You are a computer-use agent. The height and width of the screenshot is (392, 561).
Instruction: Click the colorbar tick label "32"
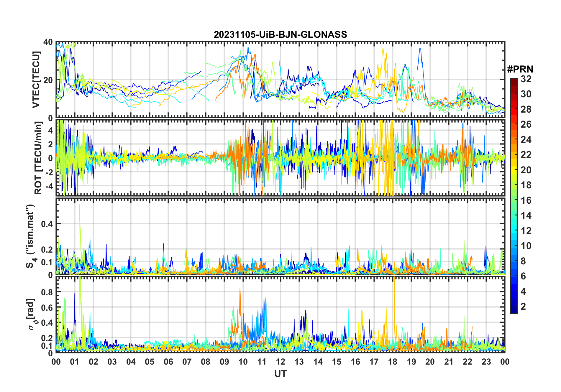pyautogui.click(x=526, y=79)
